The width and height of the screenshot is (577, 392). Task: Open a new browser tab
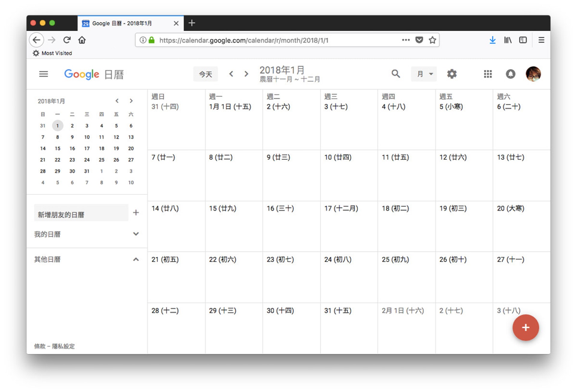pyautogui.click(x=192, y=23)
